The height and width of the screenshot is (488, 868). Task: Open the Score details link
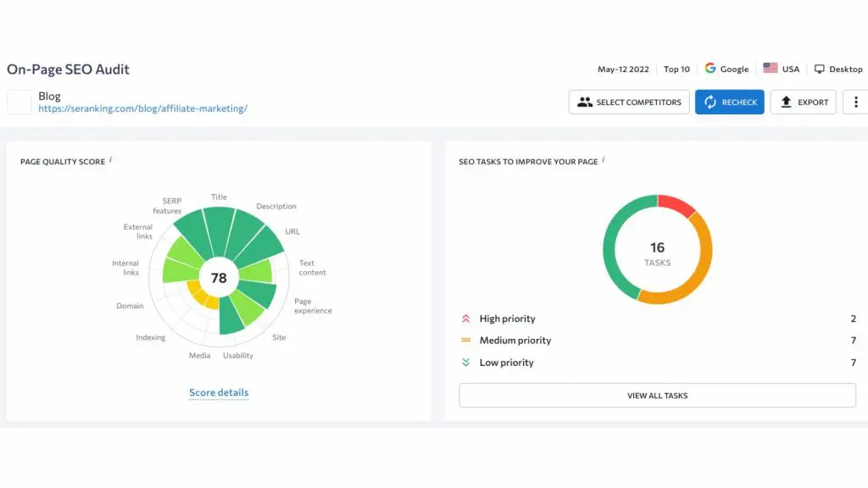click(x=219, y=392)
